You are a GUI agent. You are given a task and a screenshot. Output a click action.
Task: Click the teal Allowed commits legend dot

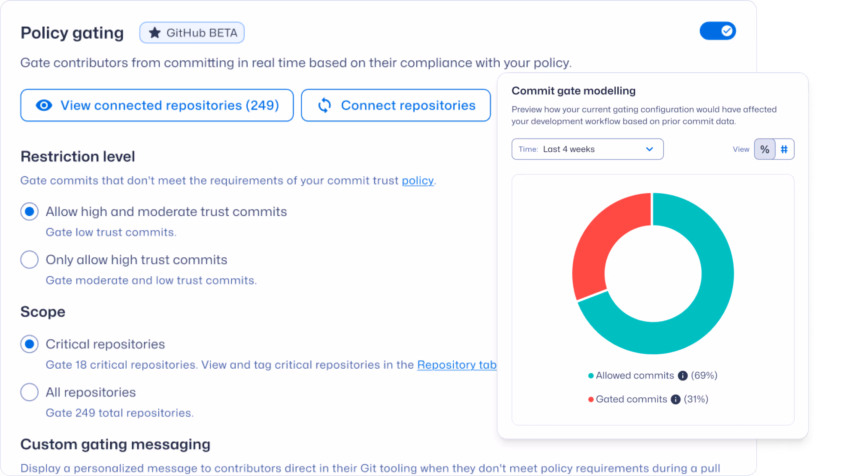pyautogui.click(x=591, y=376)
